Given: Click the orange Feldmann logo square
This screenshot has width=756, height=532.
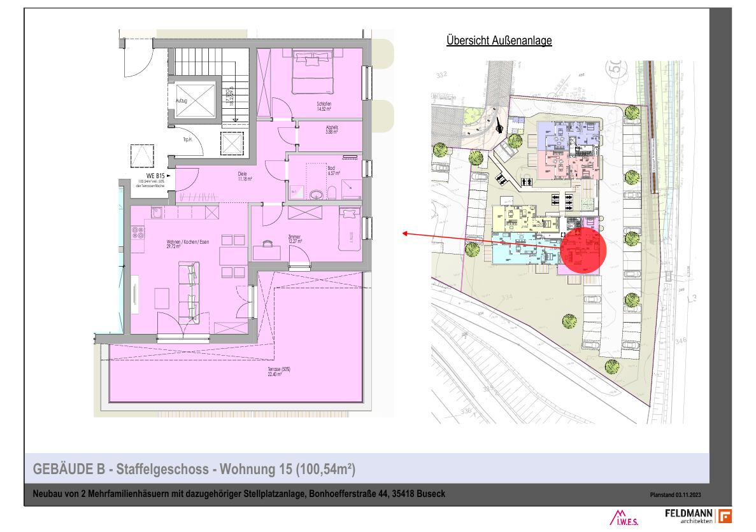Looking at the screenshot, I should 725,516.
